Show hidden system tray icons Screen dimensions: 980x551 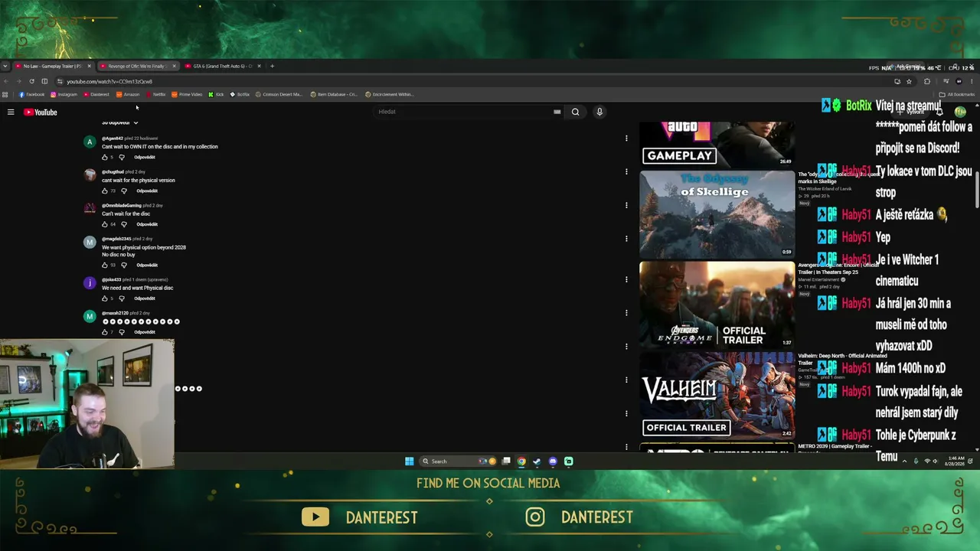click(904, 461)
